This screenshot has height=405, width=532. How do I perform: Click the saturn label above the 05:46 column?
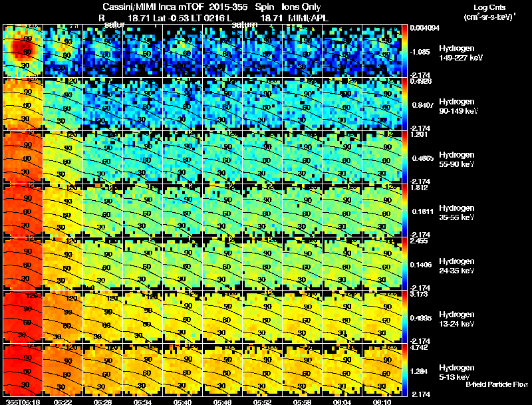[x=244, y=25]
